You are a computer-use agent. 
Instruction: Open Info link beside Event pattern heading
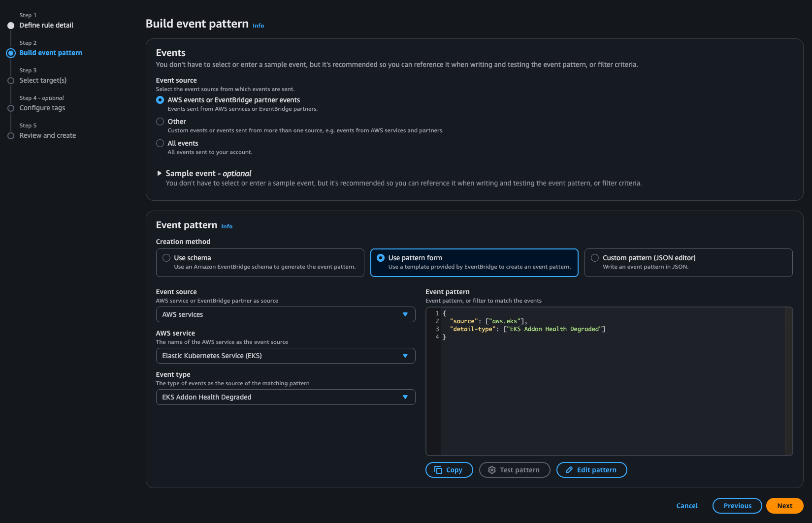[x=227, y=226]
